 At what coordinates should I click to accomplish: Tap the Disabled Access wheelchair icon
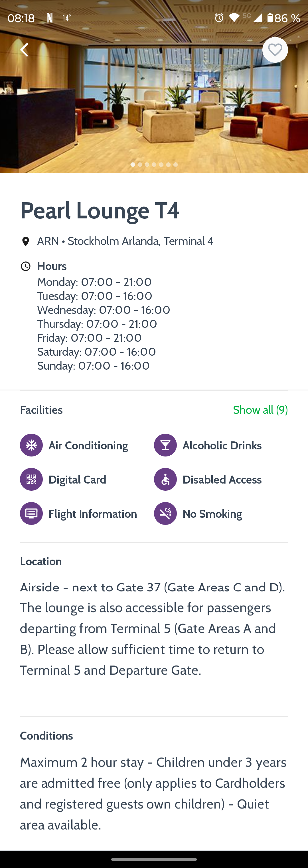pos(165,479)
